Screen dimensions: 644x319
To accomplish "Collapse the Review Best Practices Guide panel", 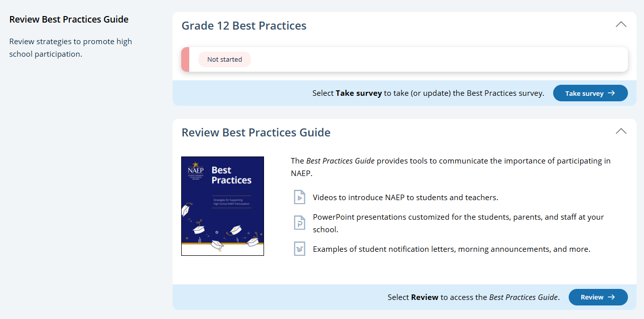I will pyautogui.click(x=621, y=131).
